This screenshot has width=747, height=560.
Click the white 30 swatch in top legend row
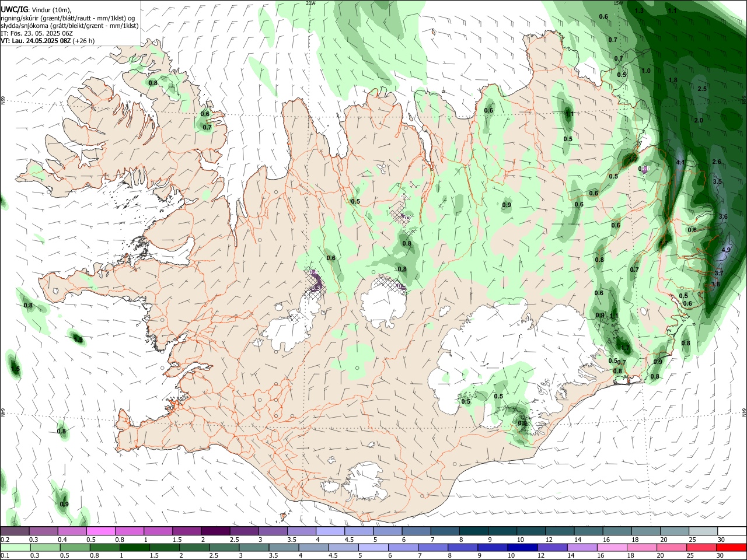(x=732, y=531)
